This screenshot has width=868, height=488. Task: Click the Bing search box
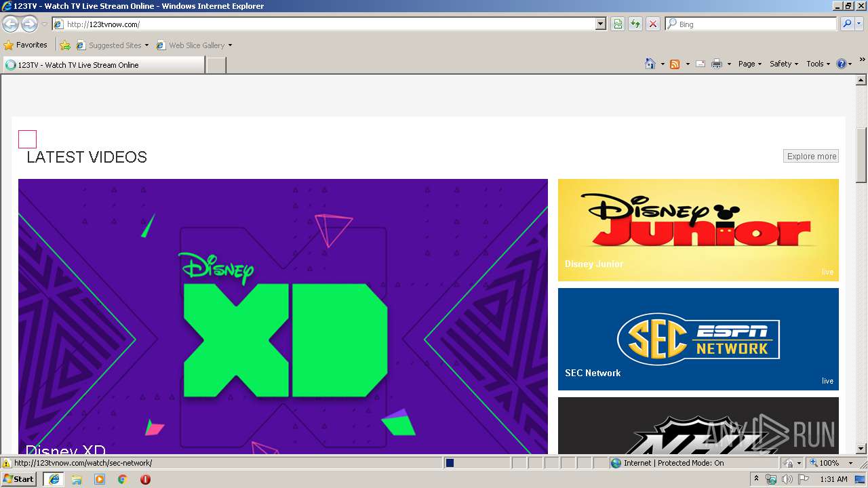tap(751, 24)
